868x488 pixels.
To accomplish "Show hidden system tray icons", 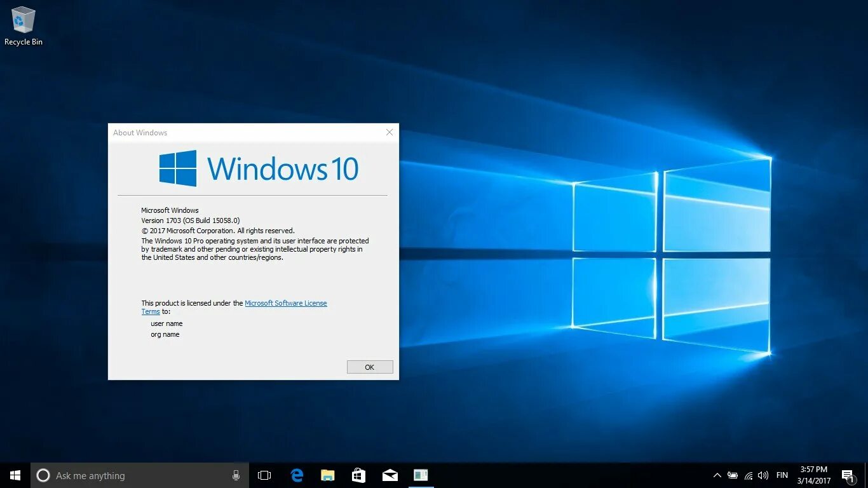I will (717, 475).
